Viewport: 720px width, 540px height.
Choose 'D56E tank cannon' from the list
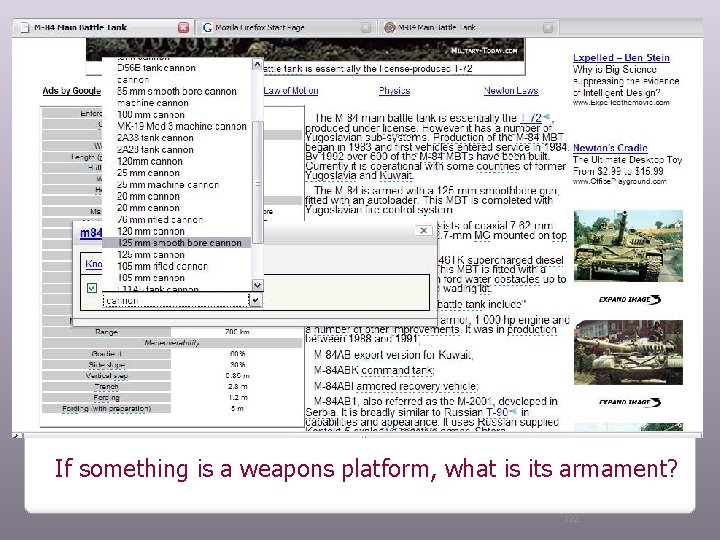[156, 68]
